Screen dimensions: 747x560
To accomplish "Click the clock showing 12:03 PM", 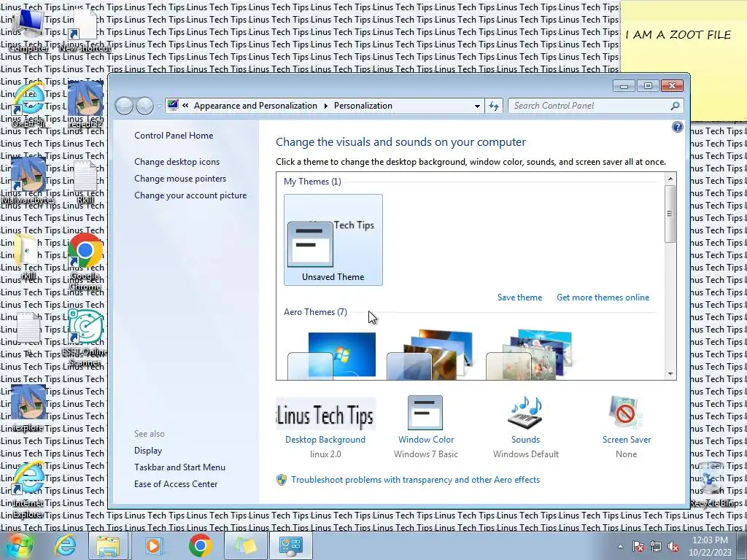I will pos(709,540).
